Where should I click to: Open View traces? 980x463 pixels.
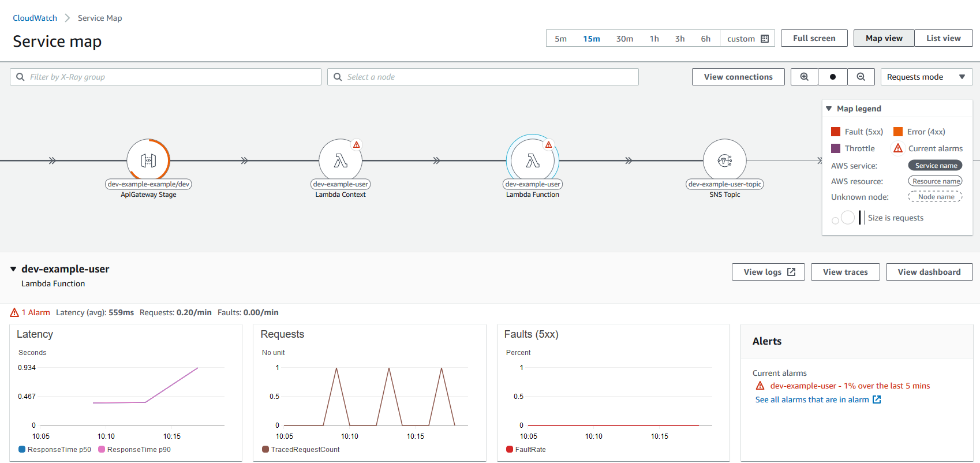coord(845,272)
